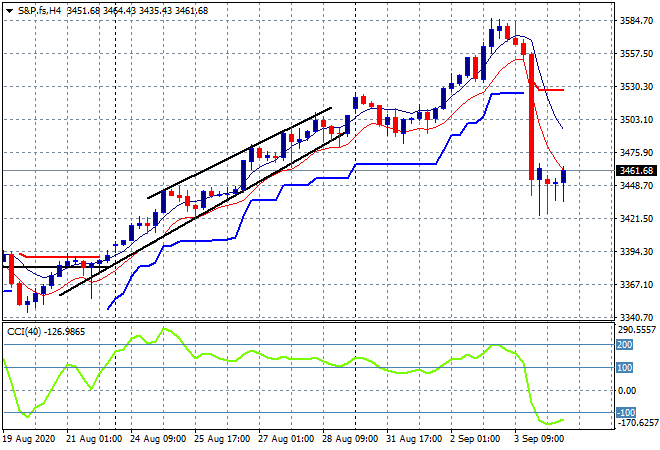
Task: Click the 2 Sep 01:00 time label
Action: (475, 439)
